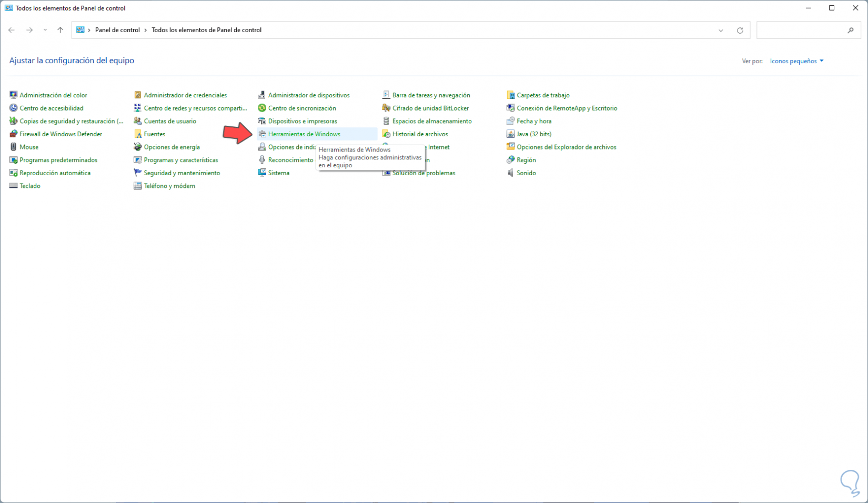
Task: Click the Fuentes icon
Action: pos(138,134)
